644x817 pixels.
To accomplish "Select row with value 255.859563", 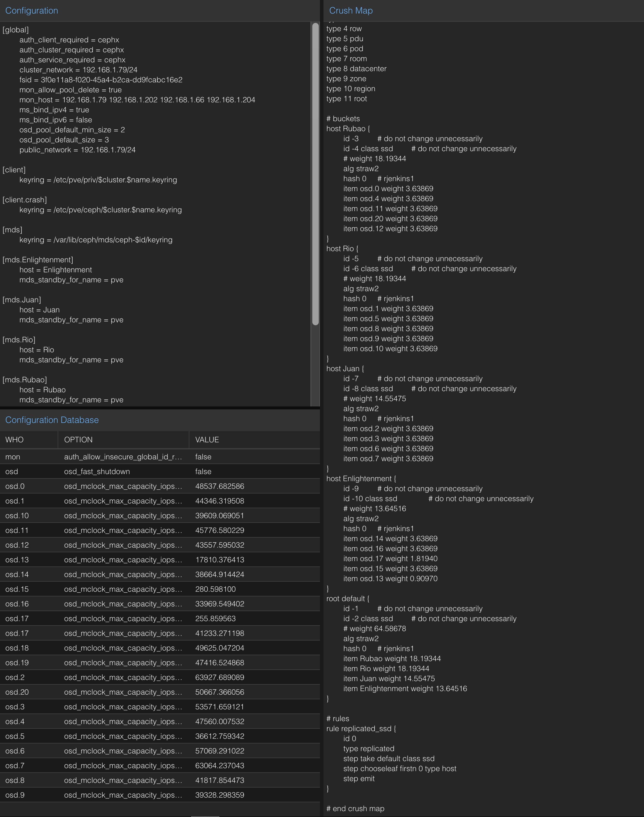I will (215, 618).
